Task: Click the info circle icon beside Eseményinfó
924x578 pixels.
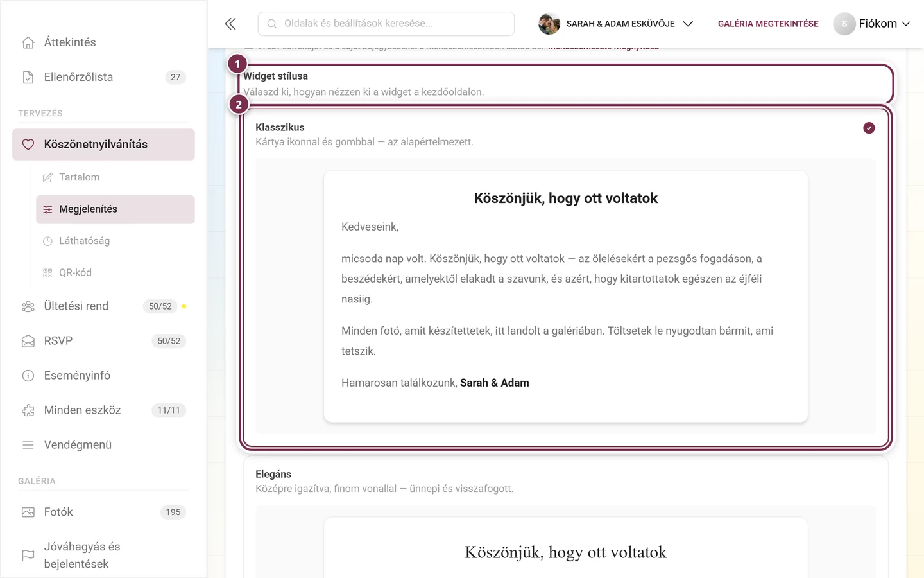Action: tap(28, 376)
